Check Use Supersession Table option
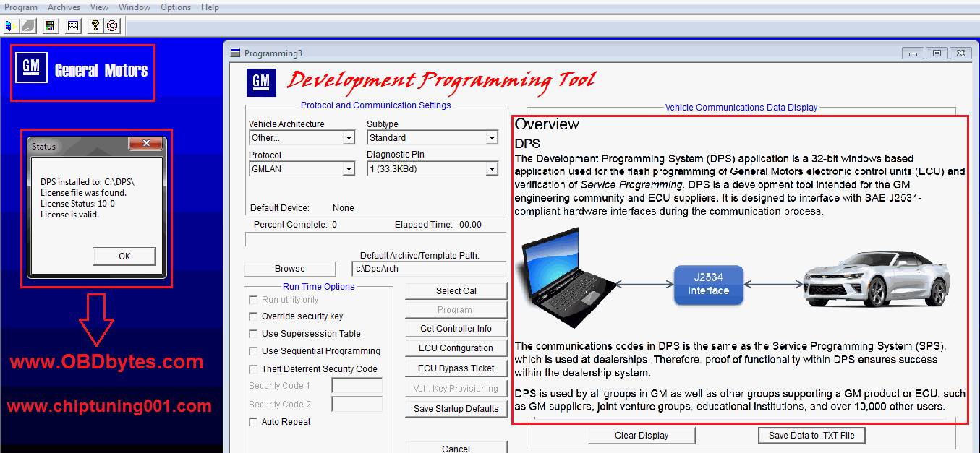The image size is (980, 453). [253, 334]
